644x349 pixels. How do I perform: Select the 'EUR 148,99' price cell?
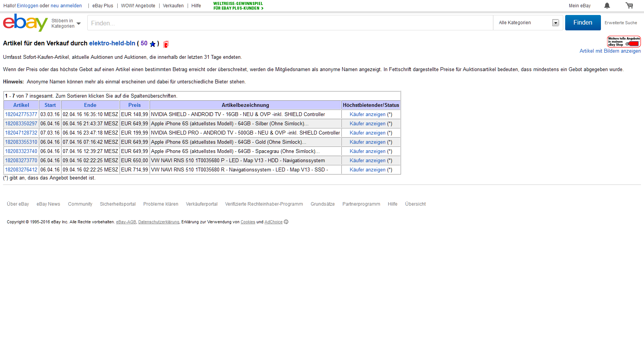tap(135, 114)
